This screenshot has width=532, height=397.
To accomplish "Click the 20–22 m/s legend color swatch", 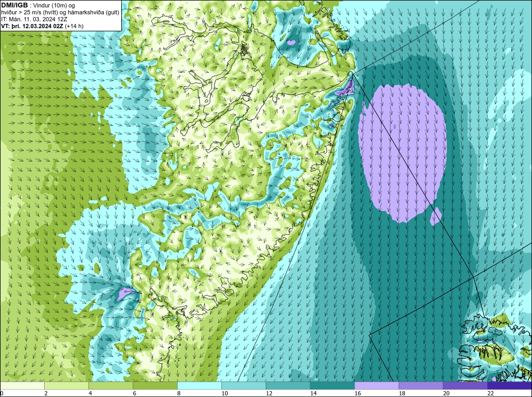I will pyautogui.click(x=465, y=386).
